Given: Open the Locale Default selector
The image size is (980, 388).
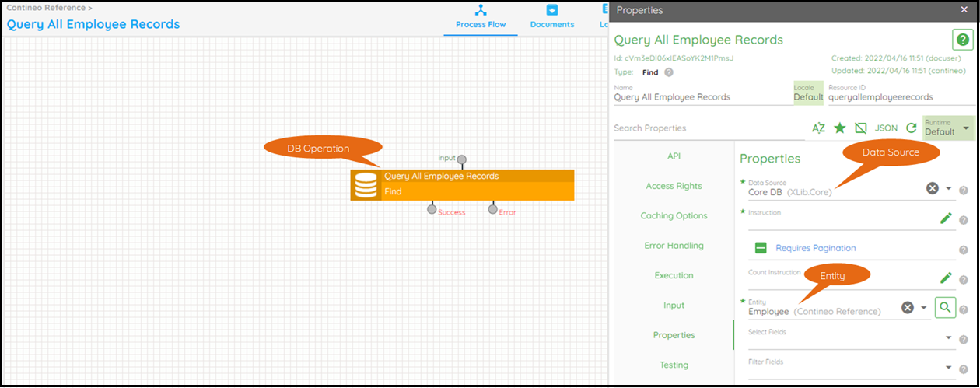Looking at the screenshot, I should click(808, 93).
